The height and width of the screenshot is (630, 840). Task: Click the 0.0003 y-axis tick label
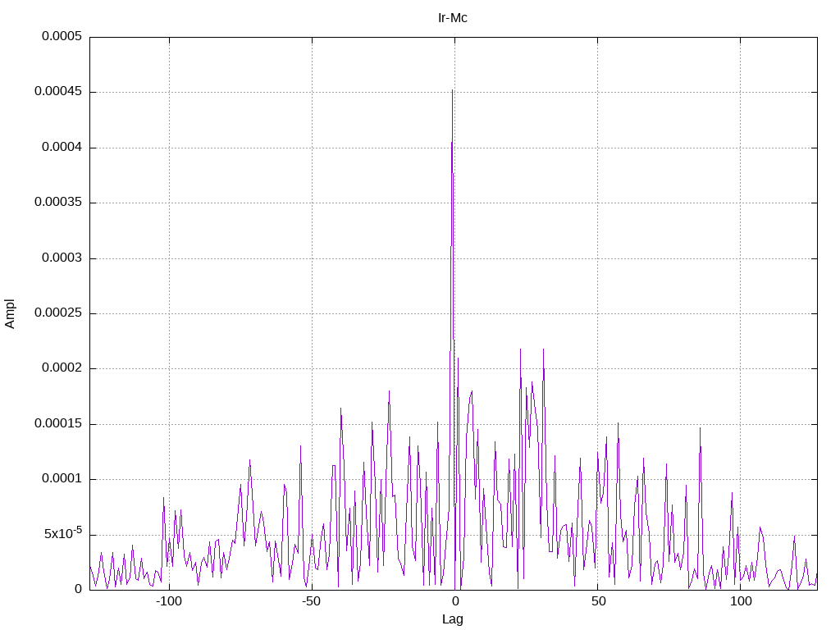tap(62, 258)
